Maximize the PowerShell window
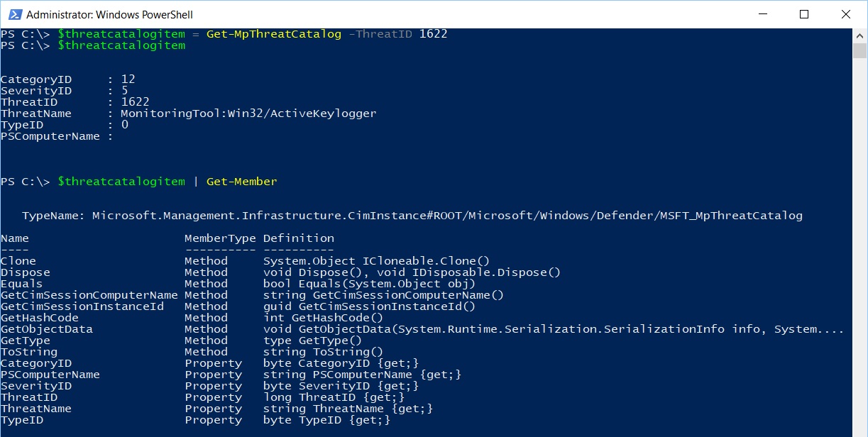This screenshot has width=868, height=437. [x=804, y=14]
